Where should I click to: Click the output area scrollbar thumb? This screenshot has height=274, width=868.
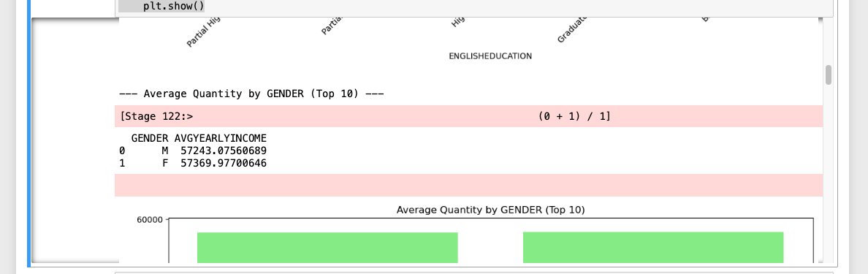[x=828, y=75]
